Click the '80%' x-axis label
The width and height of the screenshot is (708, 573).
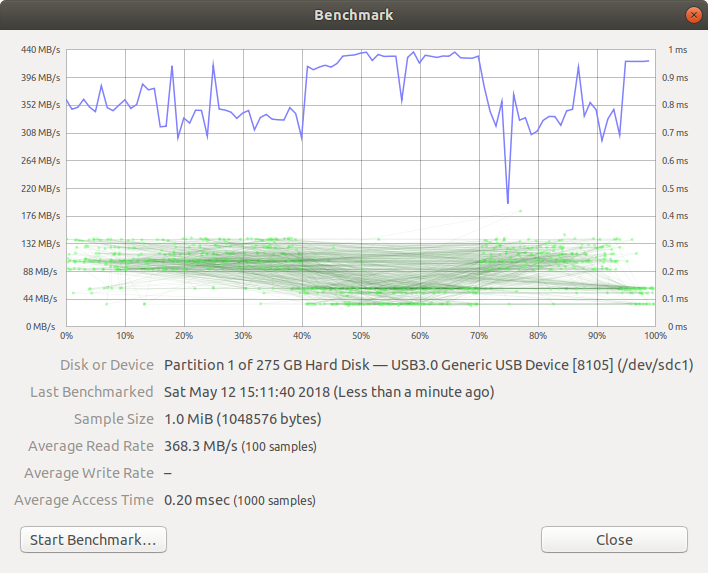point(538,336)
